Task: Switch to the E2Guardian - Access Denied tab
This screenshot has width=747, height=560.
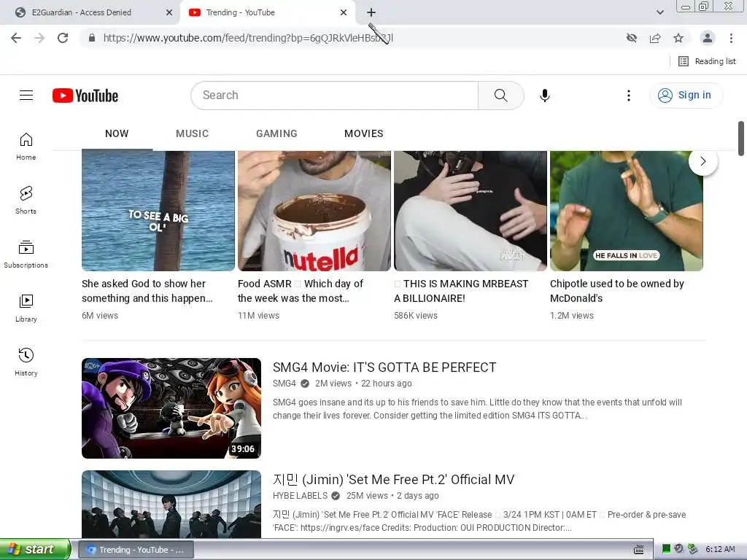Action: tap(90, 12)
